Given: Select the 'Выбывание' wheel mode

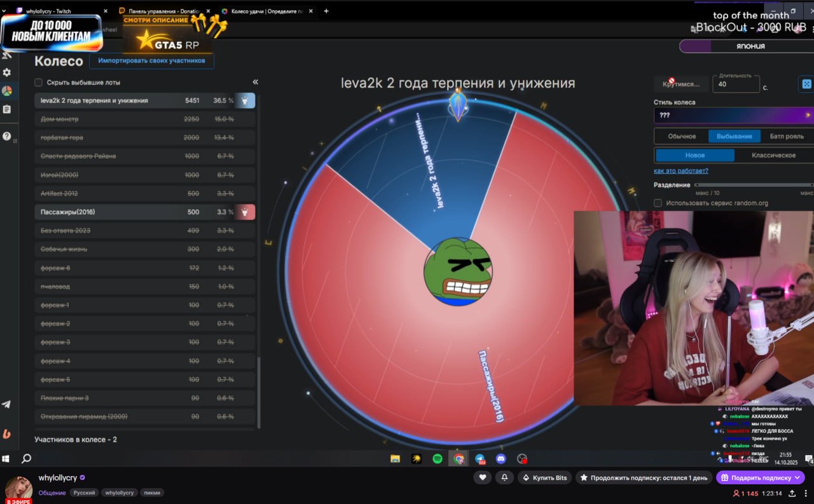Looking at the screenshot, I should point(734,136).
